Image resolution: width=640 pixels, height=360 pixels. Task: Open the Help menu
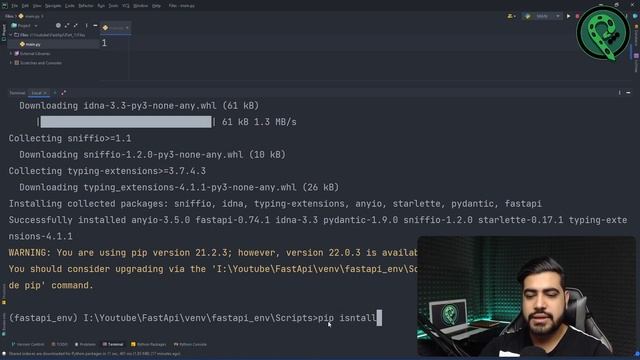[156, 6]
